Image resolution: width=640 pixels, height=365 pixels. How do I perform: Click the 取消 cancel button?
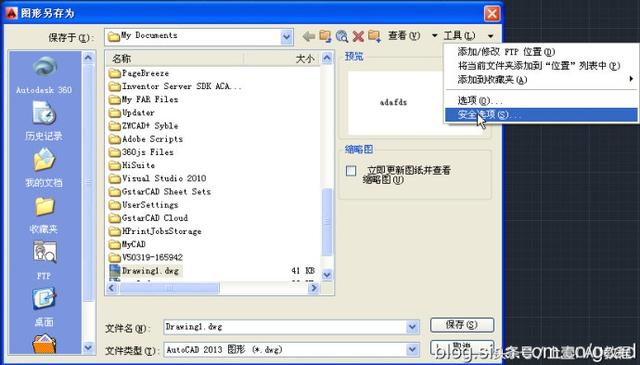[462, 347]
